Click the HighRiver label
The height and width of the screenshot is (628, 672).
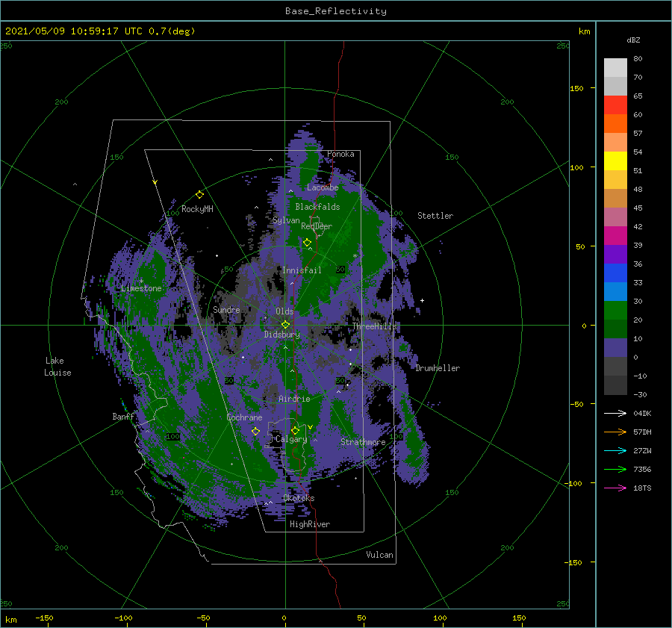(310, 524)
